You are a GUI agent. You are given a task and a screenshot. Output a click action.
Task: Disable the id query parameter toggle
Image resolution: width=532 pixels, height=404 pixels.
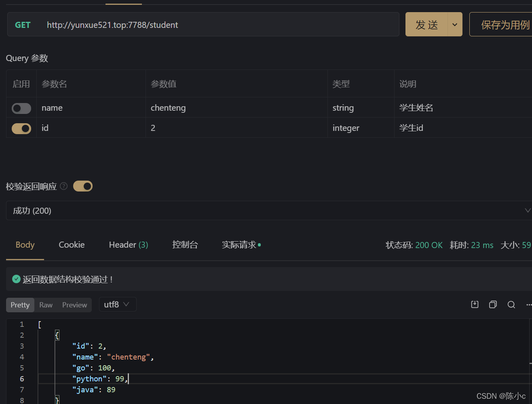tap(21, 128)
